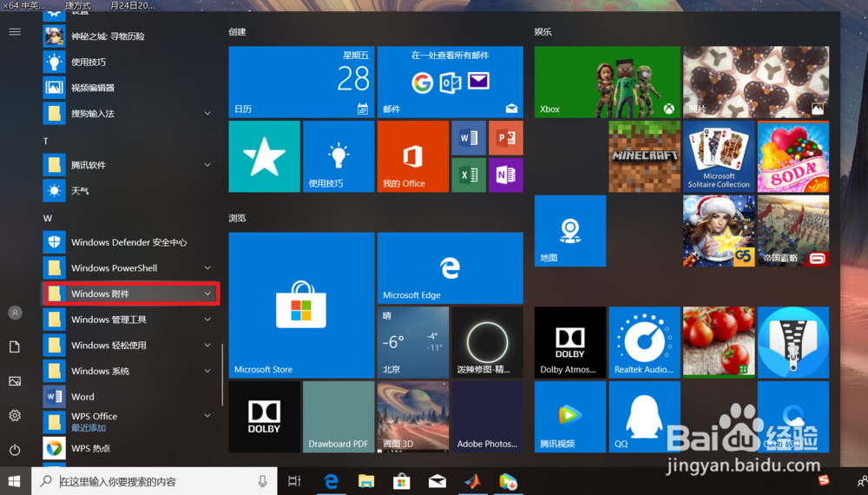The image size is (868, 495).
Task: Open the Calendar tile showing 28
Action: (301, 82)
